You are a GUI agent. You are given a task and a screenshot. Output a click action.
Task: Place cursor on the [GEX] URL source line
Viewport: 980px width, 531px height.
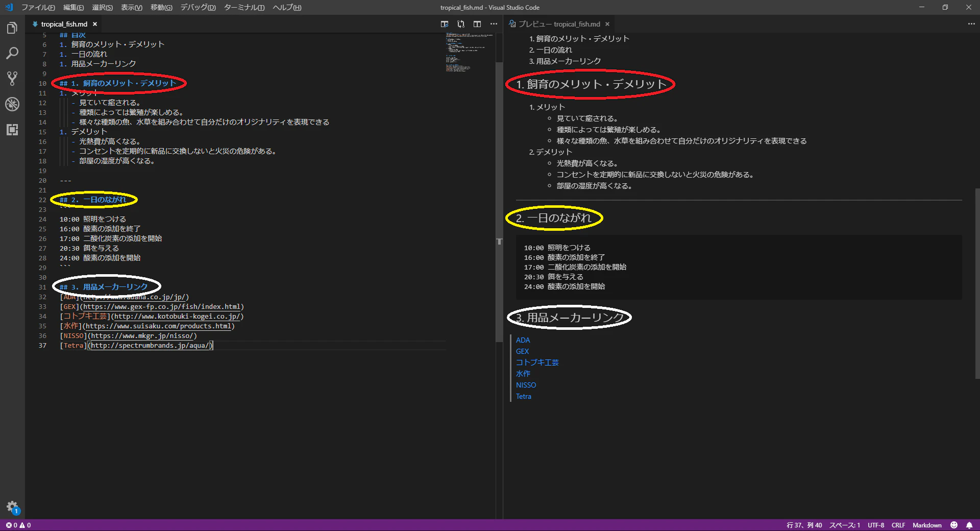[152, 307]
